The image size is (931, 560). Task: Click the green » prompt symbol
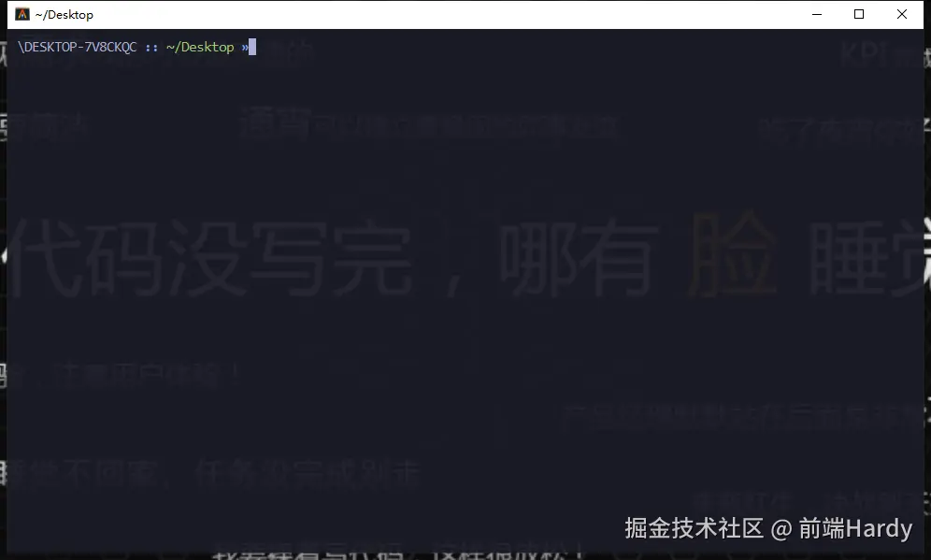pos(242,47)
